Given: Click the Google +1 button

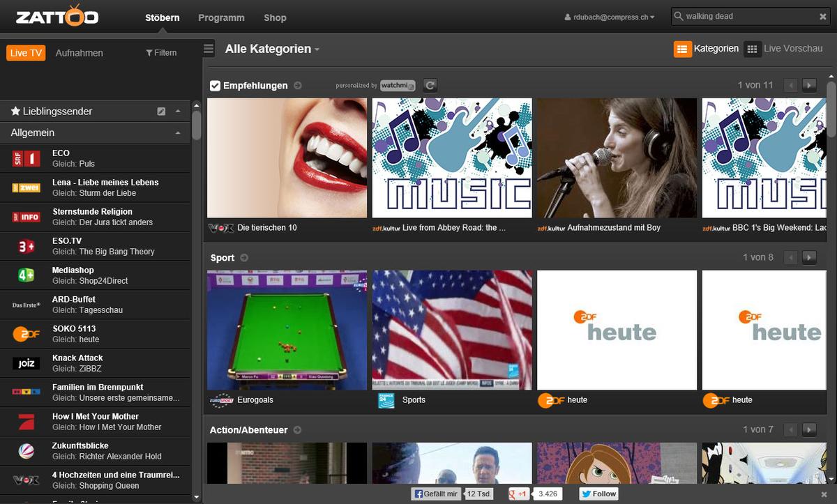Looking at the screenshot, I should (518, 494).
